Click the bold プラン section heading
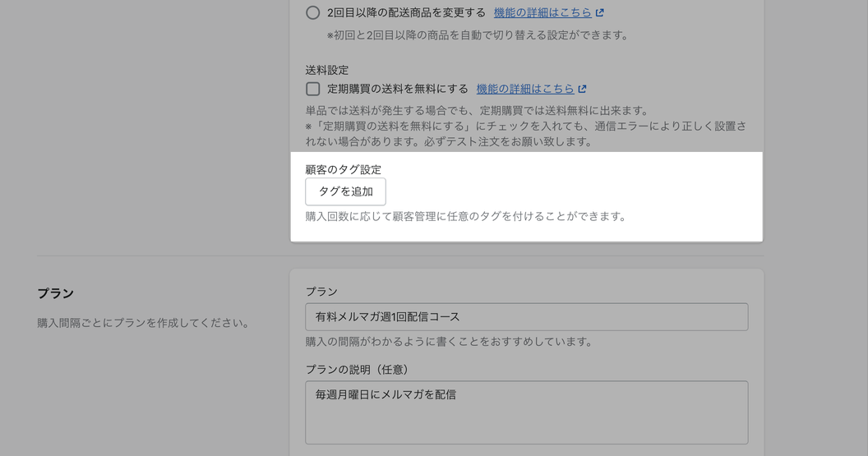Screen dimensions: 868x456 pyautogui.click(x=55, y=293)
